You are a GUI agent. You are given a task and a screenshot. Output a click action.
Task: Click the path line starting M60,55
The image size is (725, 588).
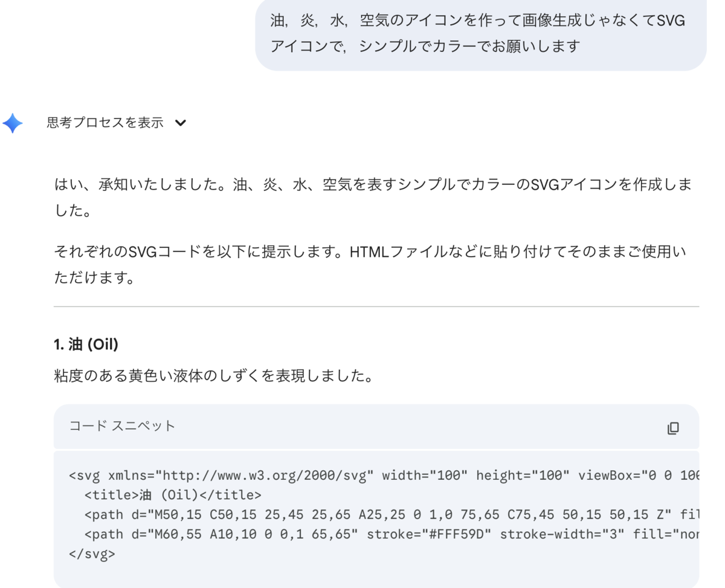tap(391, 534)
